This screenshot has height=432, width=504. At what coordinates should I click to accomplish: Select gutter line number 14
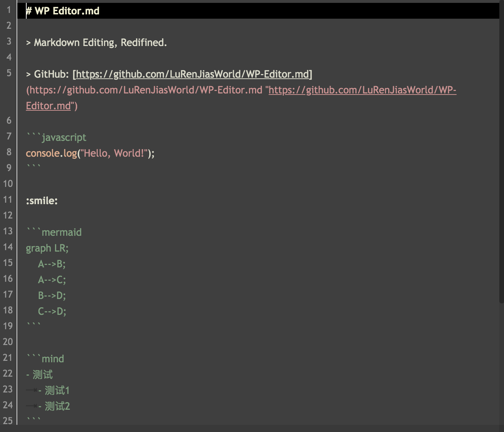(x=8, y=247)
